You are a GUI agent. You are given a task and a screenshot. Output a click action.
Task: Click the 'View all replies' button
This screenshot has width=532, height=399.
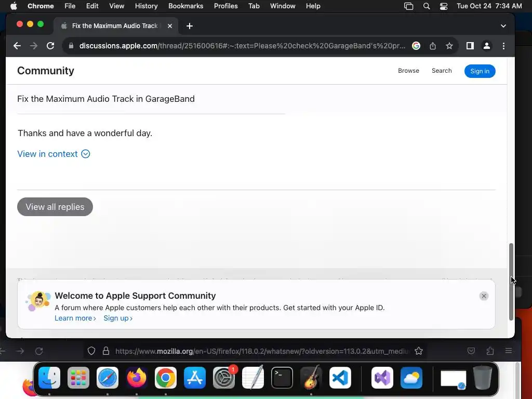pyautogui.click(x=55, y=207)
